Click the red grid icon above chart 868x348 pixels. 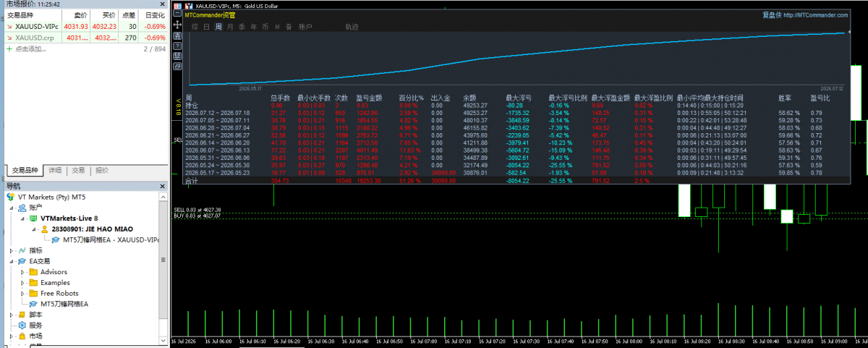click(177, 6)
